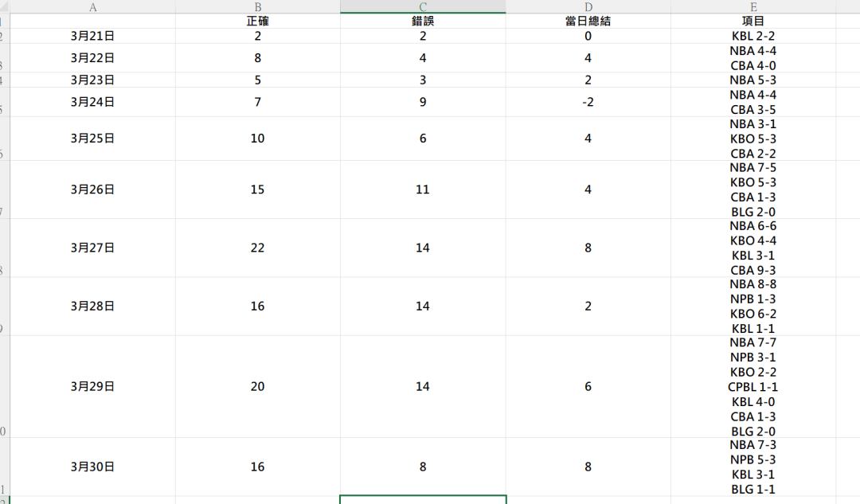
Task: Select the KBL 2-2 項目 cell
Action: pos(753,36)
